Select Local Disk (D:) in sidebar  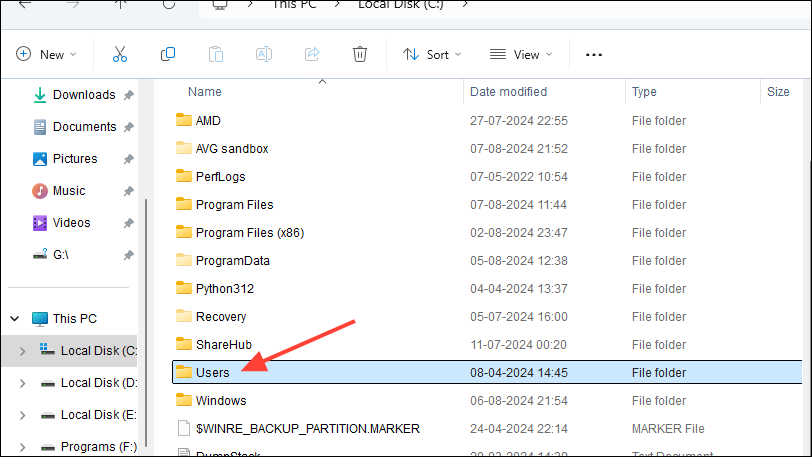89,383
